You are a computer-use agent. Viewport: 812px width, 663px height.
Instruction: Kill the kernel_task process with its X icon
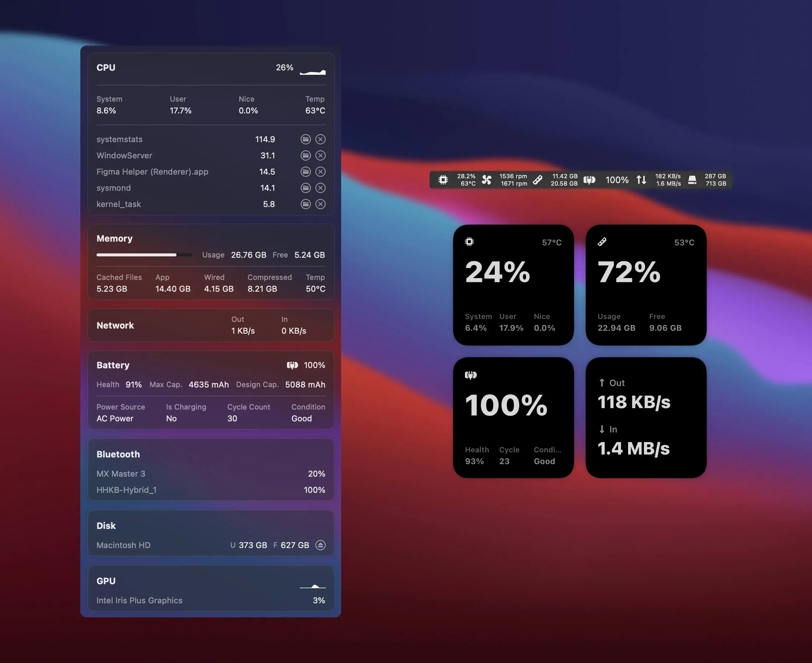pos(321,204)
